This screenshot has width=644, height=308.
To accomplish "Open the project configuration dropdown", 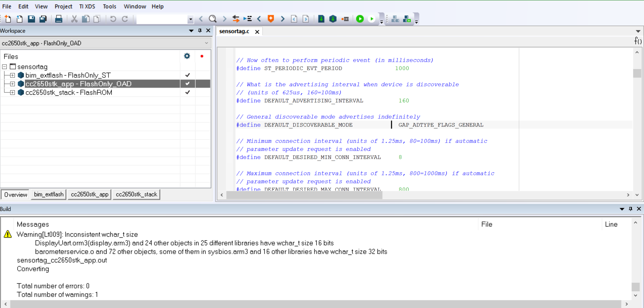I will click(x=105, y=43).
